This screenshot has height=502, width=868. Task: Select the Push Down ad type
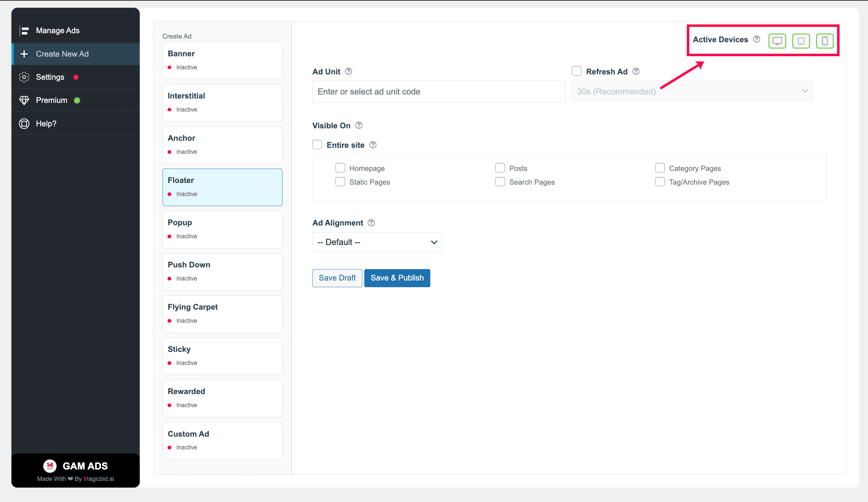[x=222, y=272]
